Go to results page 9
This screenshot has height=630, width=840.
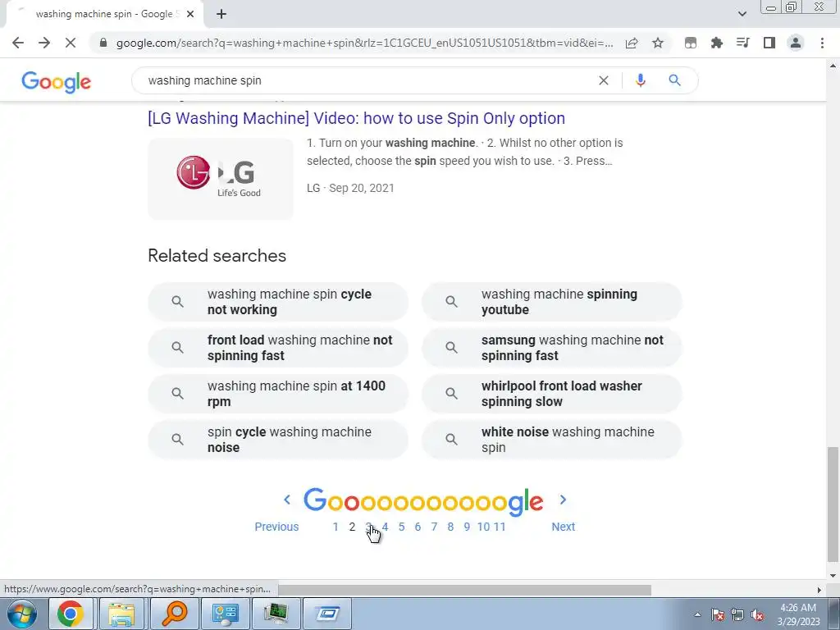tap(467, 527)
